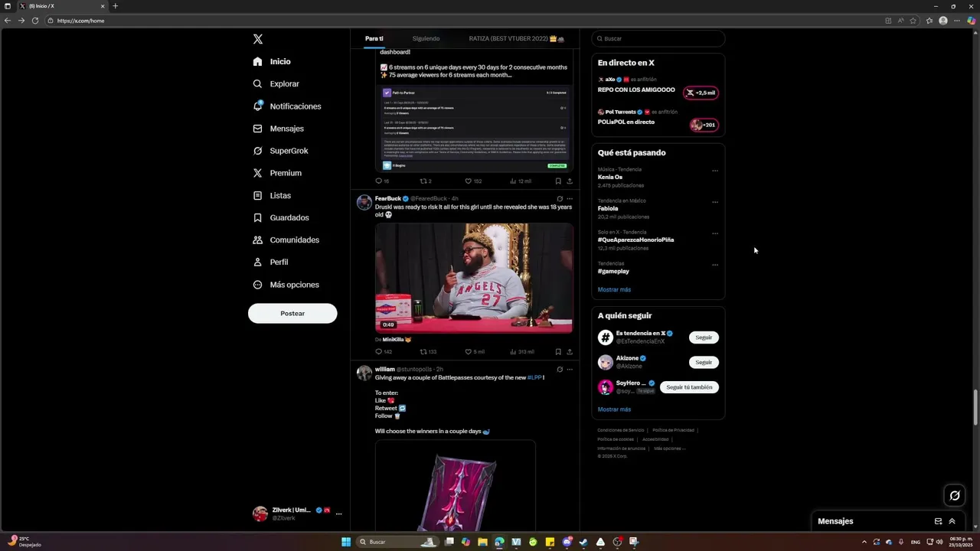The height and width of the screenshot is (551, 980).
Task: Open more options for Fabiola trend
Action: pos(715,202)
